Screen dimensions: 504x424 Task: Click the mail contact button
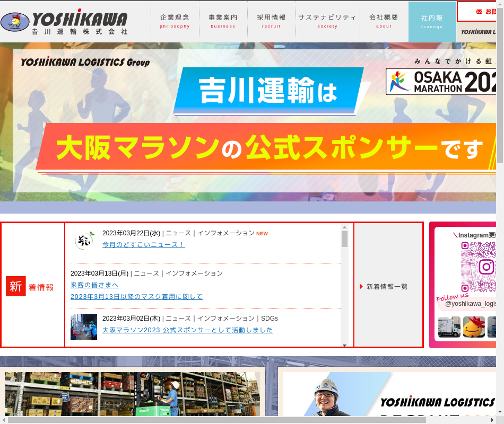coord(477,12)
